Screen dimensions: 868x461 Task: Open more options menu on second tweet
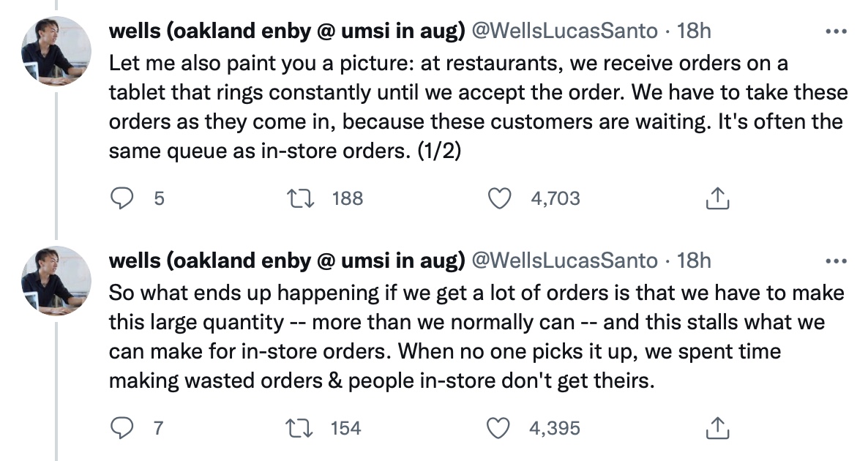coord(835,261)
